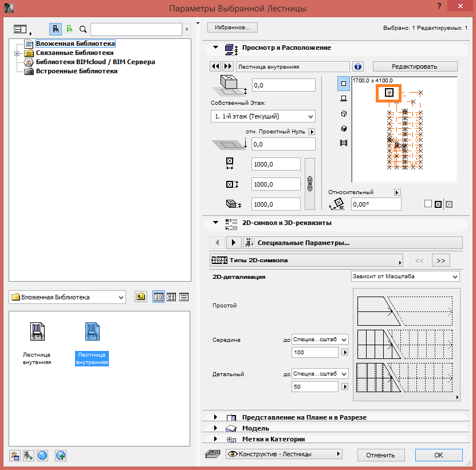Open the library manager icon
The image size is (476, 470).
pos(15,456)
